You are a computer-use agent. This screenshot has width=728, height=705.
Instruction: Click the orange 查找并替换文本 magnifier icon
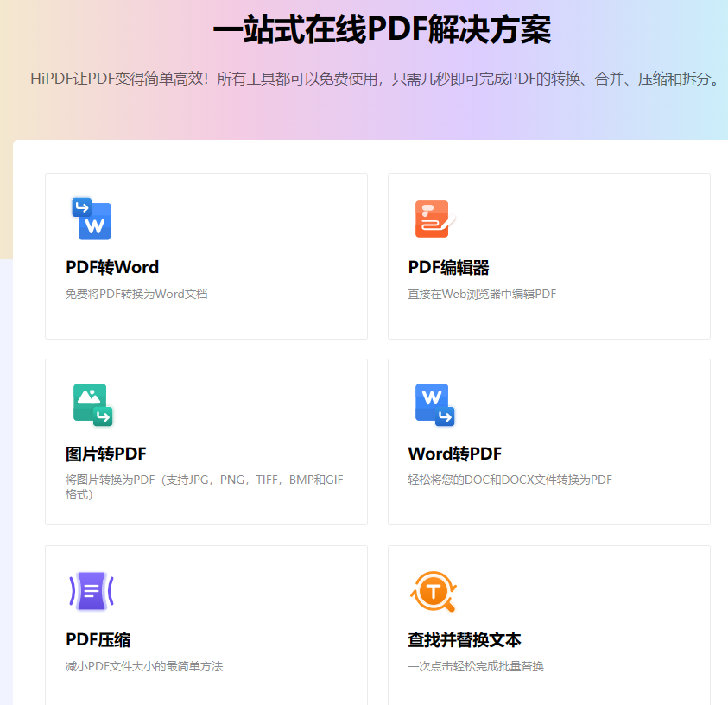pos(434,592)
